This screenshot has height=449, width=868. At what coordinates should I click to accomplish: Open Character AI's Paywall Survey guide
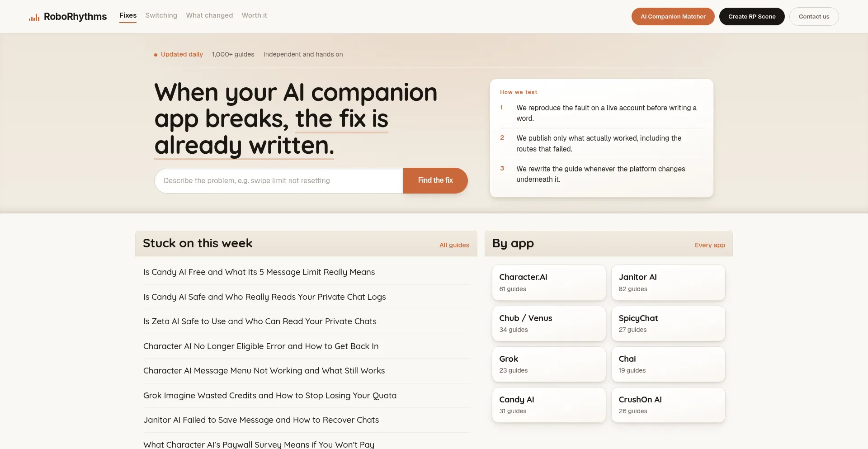pyautogui.click(x=259, y=444)
